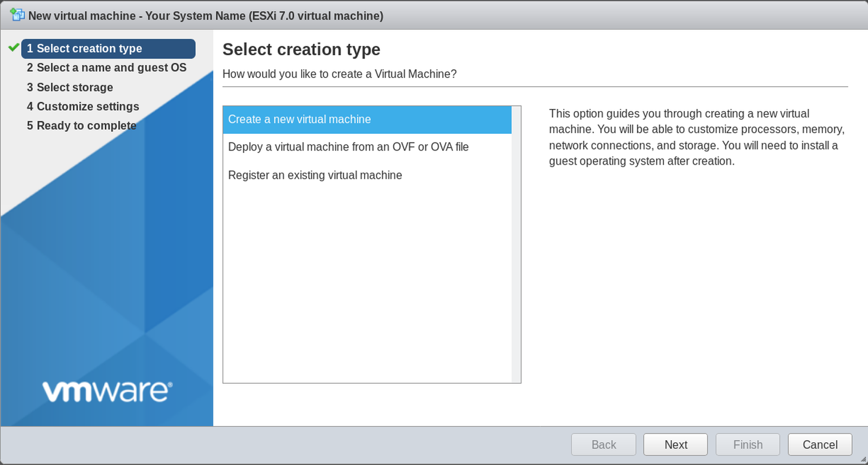Click the option description paragraph
Image resolution: width=868 pixels, height=465 pixels.
(697, 137)
